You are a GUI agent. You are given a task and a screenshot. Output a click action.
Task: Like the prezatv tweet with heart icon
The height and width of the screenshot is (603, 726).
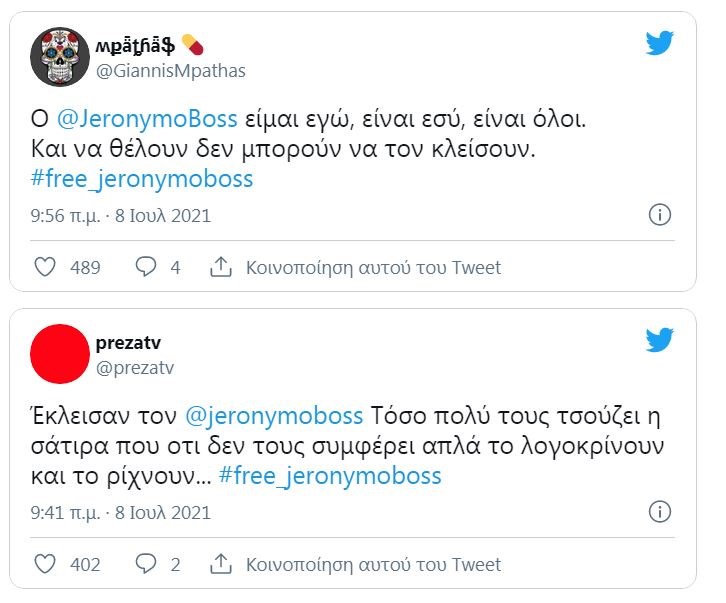45,564
